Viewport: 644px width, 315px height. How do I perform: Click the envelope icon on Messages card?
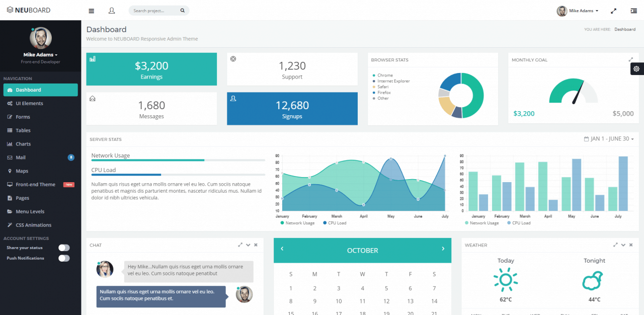[x=93, y=99]
